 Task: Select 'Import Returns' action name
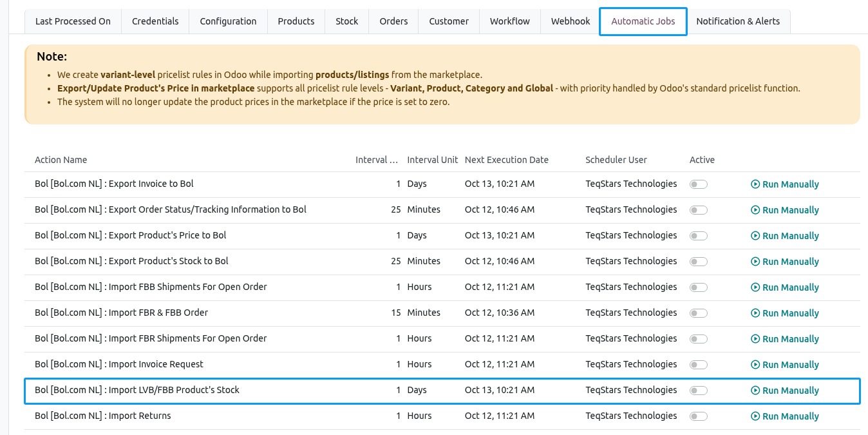[x=103, y=416]
